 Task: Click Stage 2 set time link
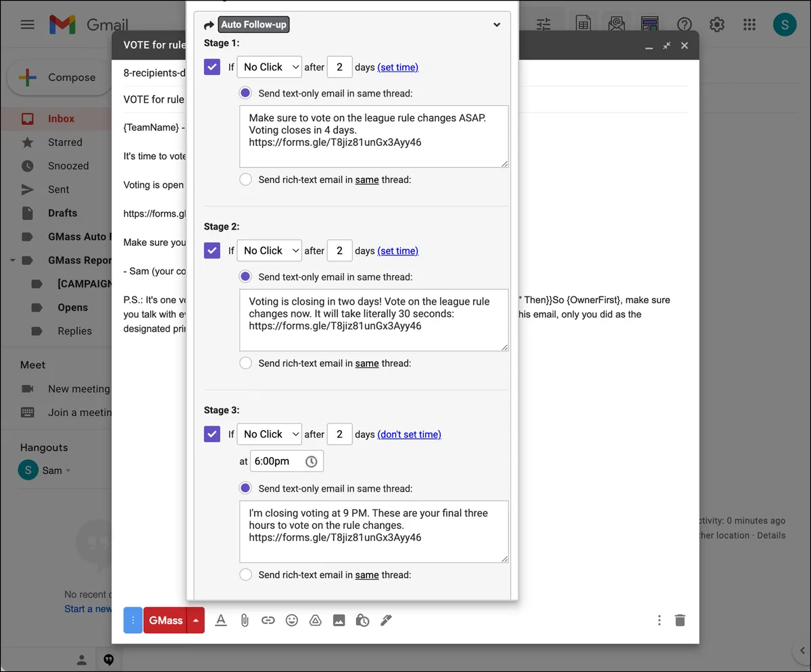click(397, 251)
